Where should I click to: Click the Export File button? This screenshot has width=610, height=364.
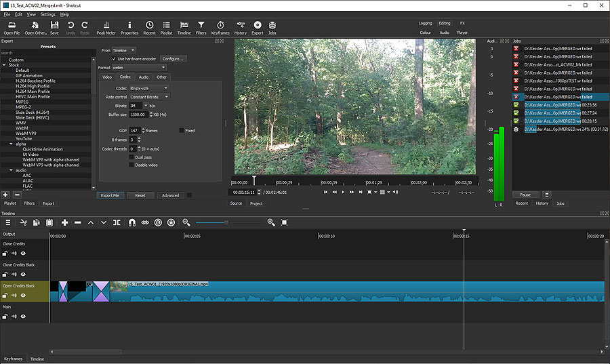coord(110,196)
